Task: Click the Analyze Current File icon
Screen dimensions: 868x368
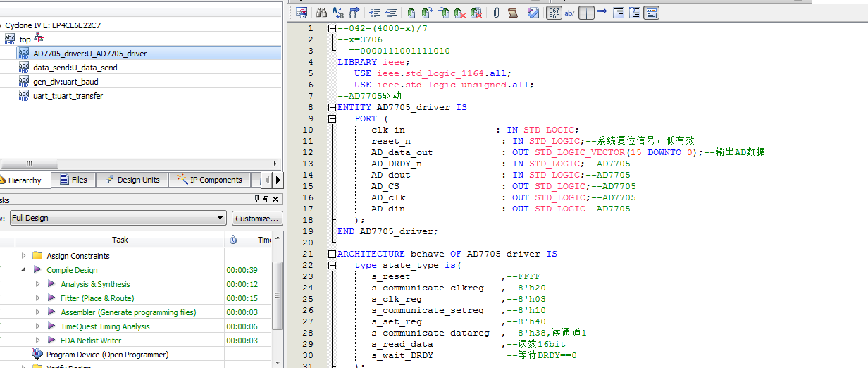Action: 533,13
